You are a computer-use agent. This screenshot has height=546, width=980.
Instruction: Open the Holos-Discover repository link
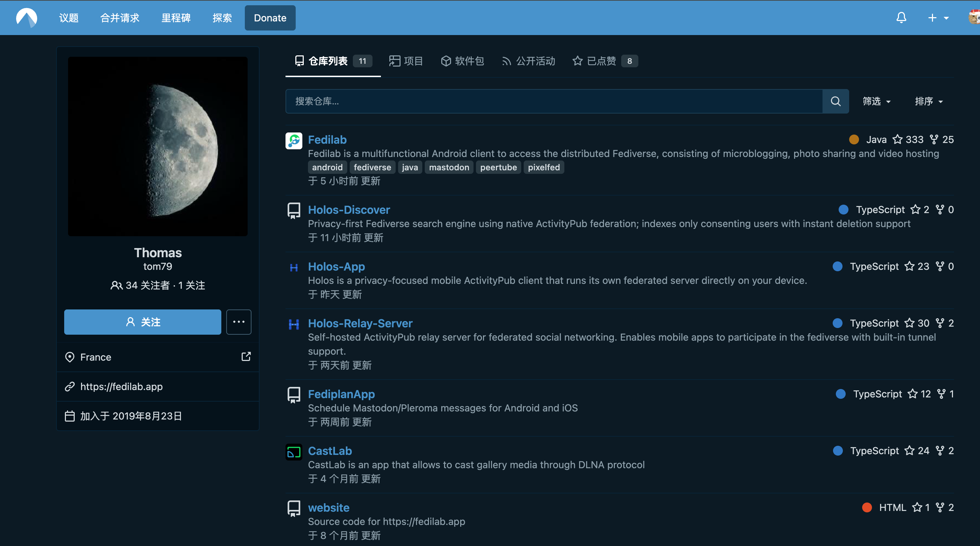click(x=349, y=210)
